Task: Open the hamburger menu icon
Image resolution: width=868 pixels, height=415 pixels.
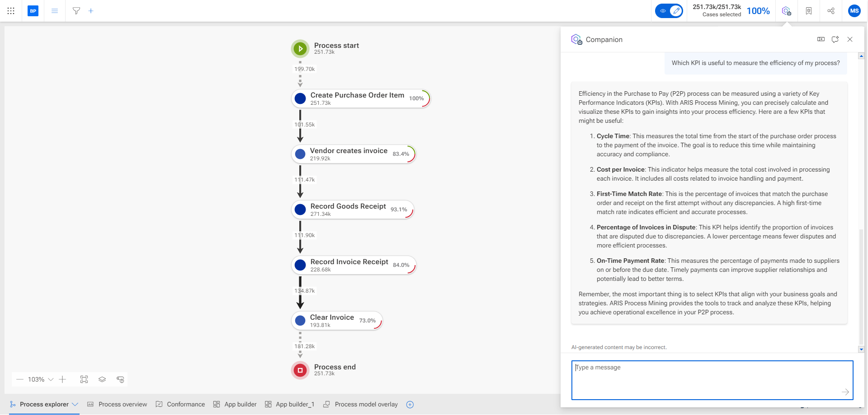Action: pos(55,11)
